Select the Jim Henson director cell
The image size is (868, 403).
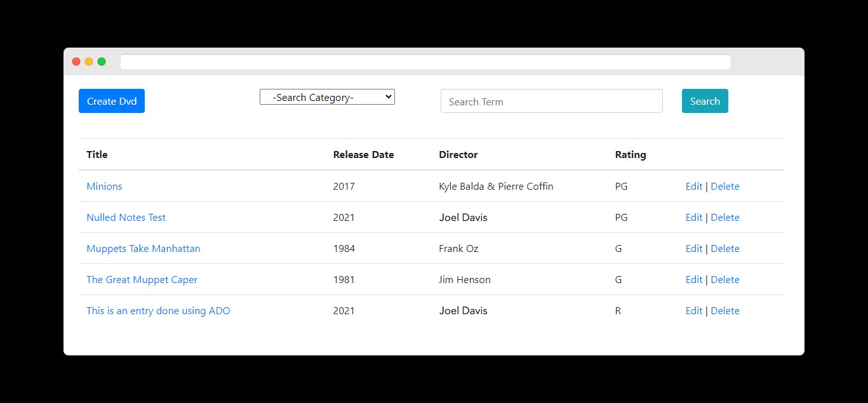click(x=465, y=279)
